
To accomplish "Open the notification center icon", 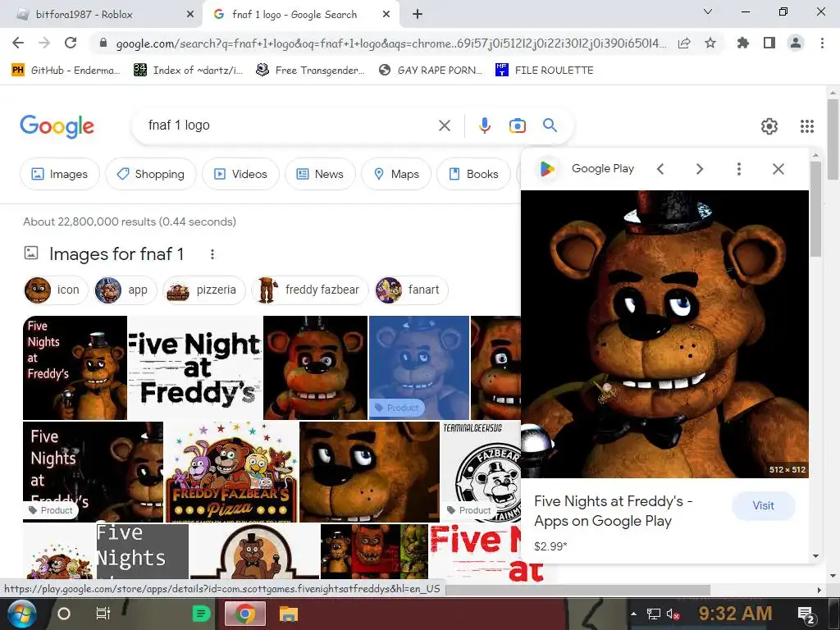I will (x=806, y=614).
